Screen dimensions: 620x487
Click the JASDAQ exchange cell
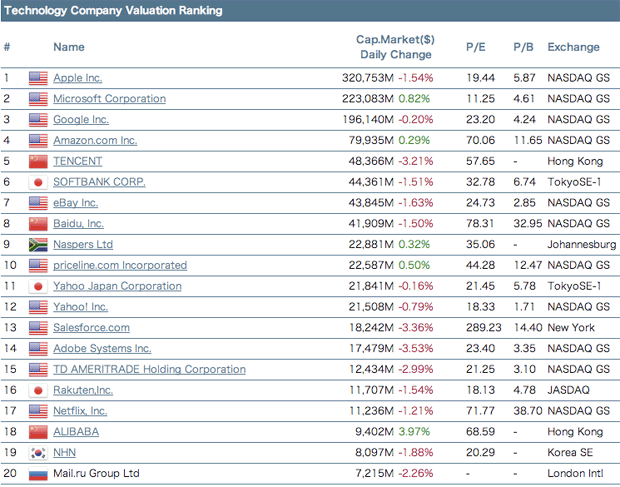pyautogui.click(x=568, y=390)
